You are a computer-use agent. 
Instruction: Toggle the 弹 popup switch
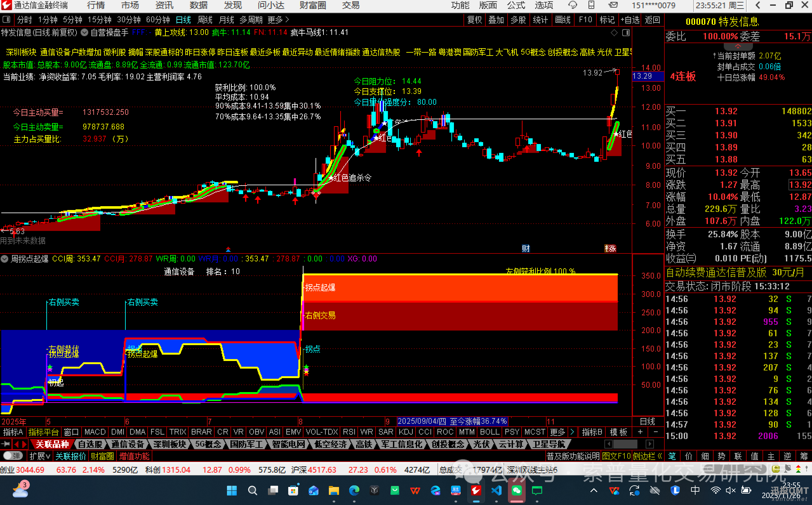[13, 456]
